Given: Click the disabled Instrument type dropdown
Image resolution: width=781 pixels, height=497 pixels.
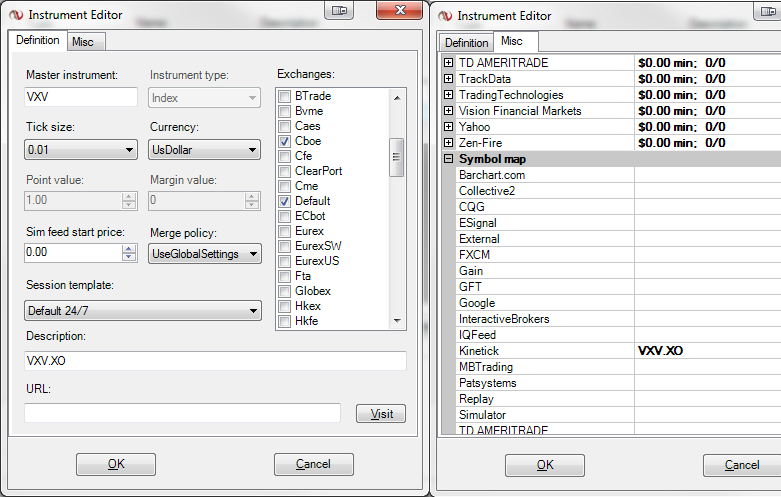Looking at the screenshot, I should click(x=204, y=98).
